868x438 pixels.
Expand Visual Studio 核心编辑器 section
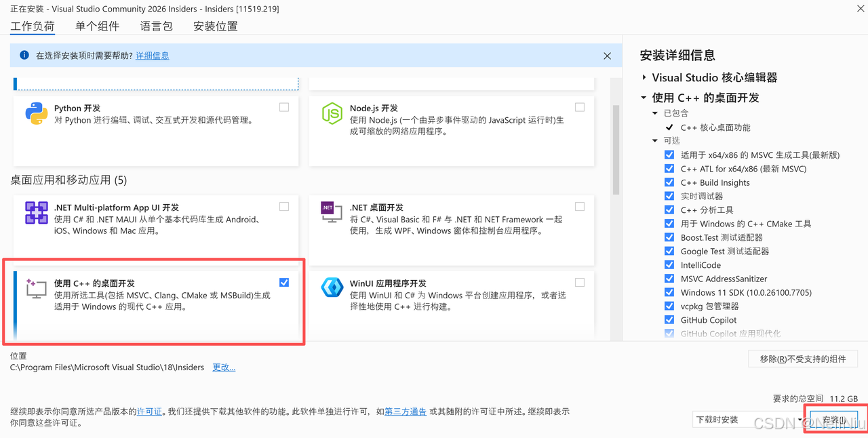(x=644, y=77)
